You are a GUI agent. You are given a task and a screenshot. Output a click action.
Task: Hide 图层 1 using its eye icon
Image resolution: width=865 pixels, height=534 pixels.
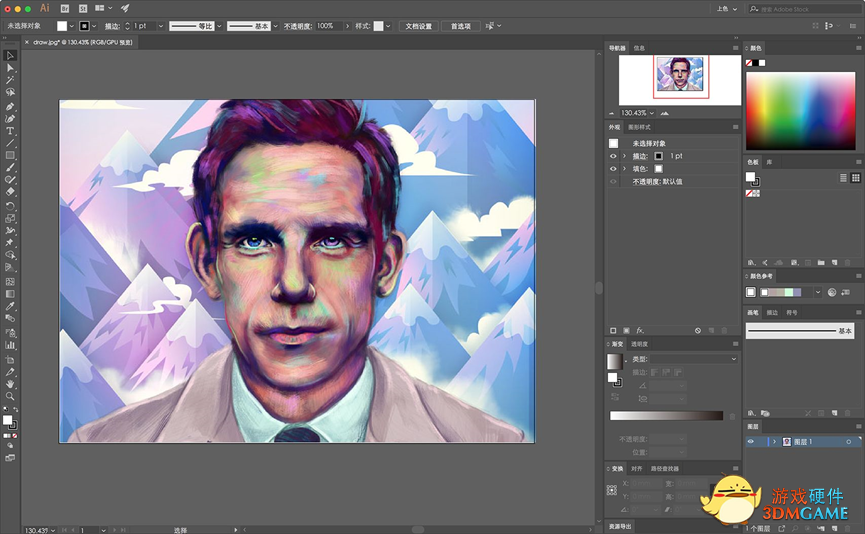[751, 442]
